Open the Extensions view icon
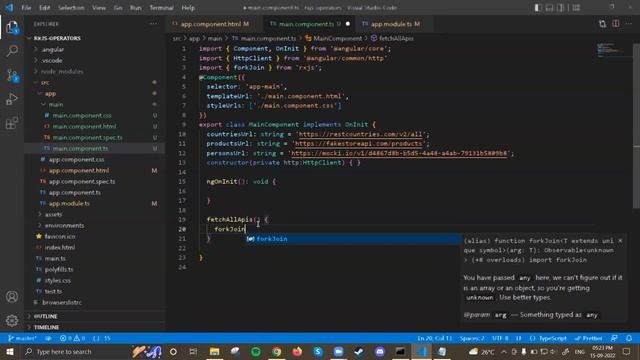Image resolution: width=640 pixels, height=360 pixels. pos(12,123)
